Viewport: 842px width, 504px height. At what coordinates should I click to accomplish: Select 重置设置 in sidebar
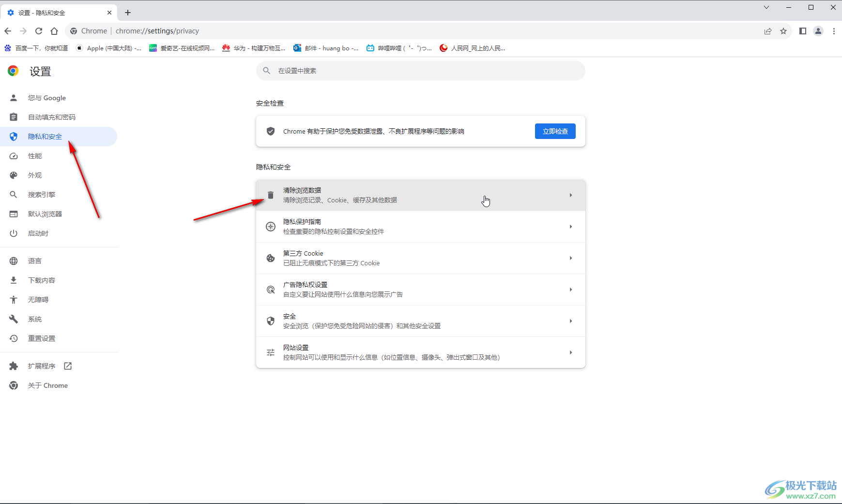(59, 338)
